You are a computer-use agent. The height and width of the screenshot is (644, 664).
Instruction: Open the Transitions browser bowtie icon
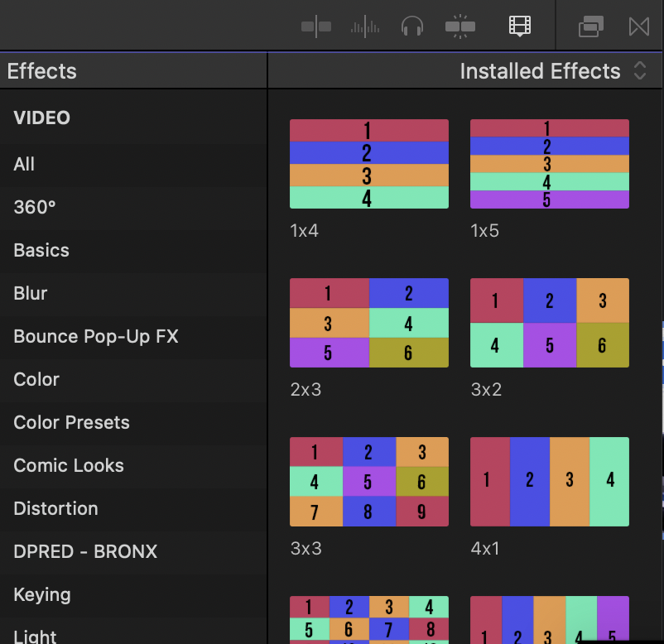pyautogui.click(x=639, y=26)
